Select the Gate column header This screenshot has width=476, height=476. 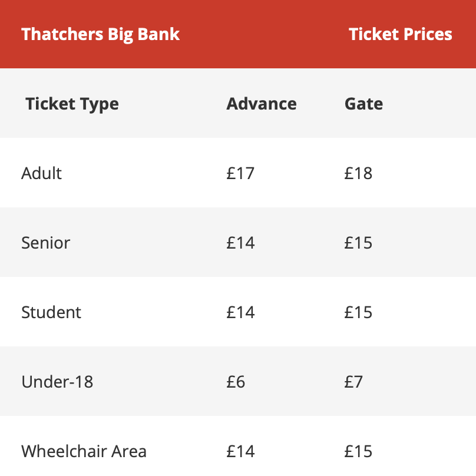[363, 104]
